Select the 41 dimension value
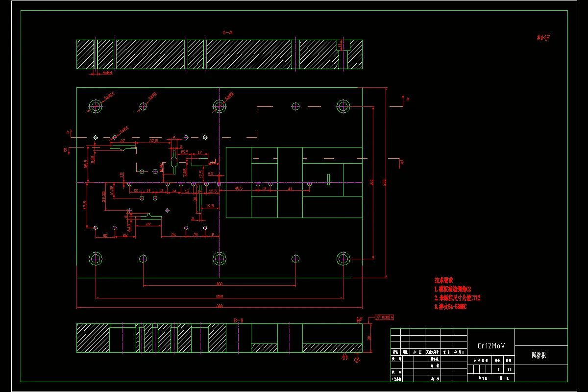The height and width of the screenshot is (392, 588). (x=290, y=188)
